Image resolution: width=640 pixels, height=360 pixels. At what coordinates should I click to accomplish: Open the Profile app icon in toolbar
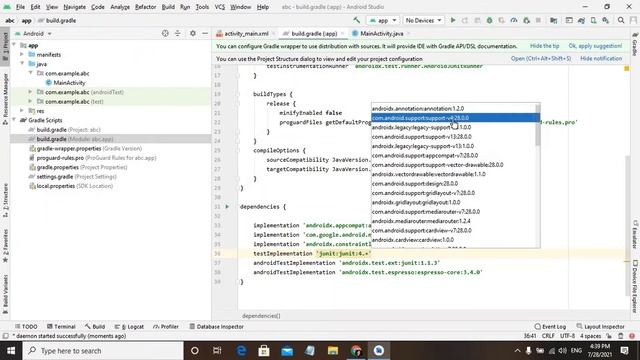pyautogui.click(x=514, y=20)
